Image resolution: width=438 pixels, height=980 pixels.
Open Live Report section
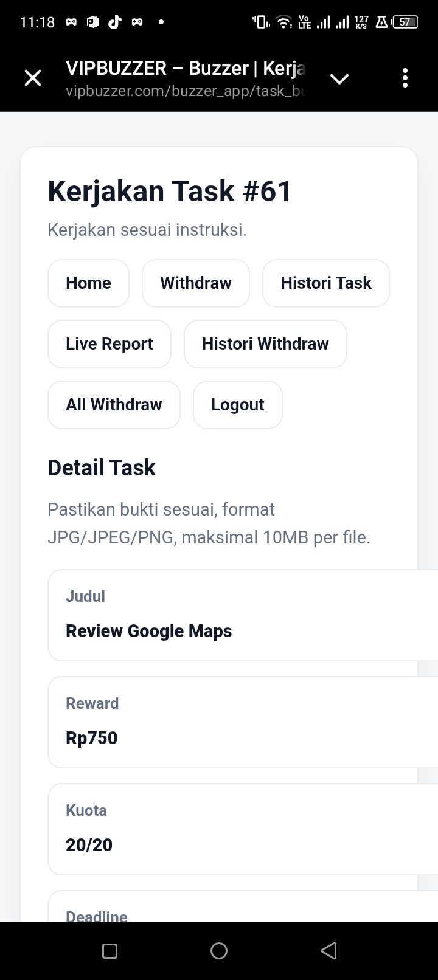point(109,344)
